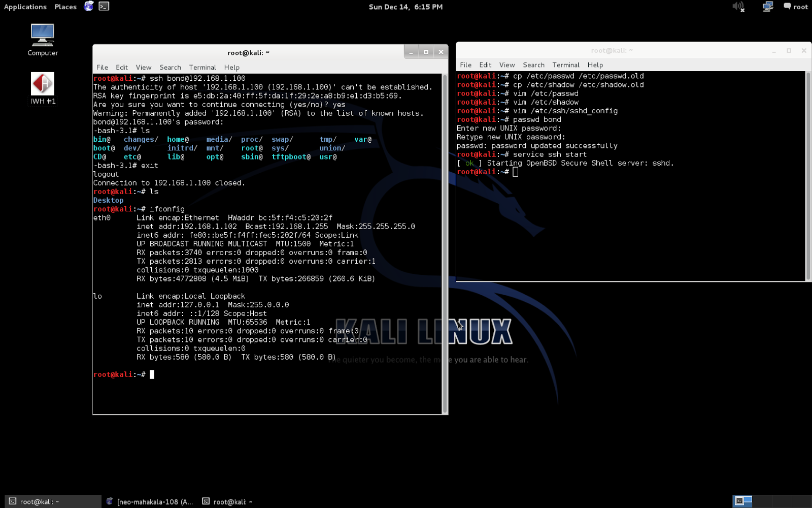Open Edit menu in left terminal
The image size is (812, 508).
point(122,67)
